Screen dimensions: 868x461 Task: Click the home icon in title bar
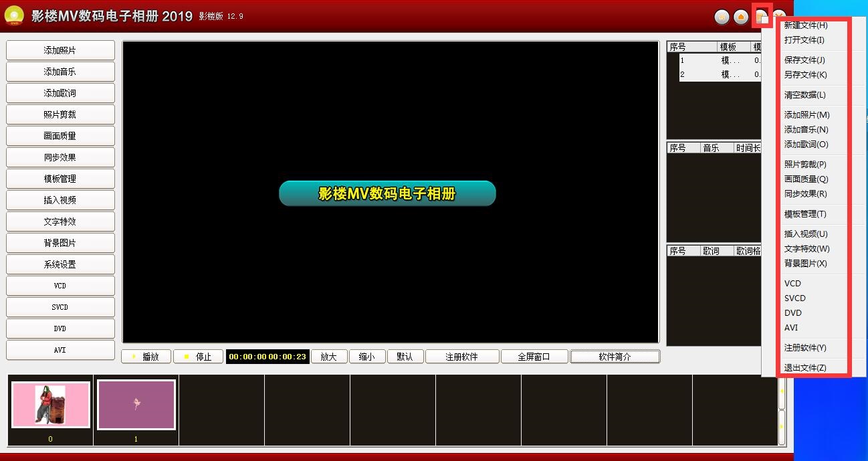pyautogui.click(x=741, y=17)
